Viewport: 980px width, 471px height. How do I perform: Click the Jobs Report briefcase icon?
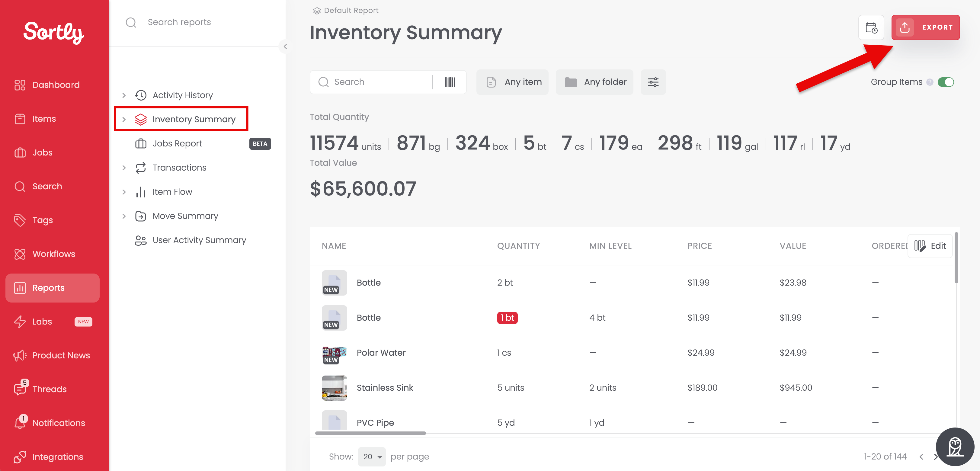pyautogui.click(x=140, y=143)
